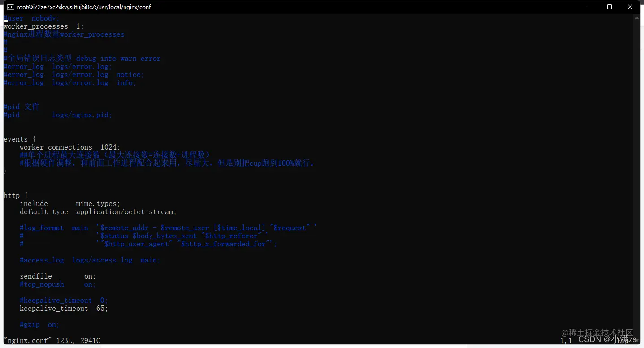Click the '#tcp_nopush on;' line
The width and height of the screenshot is (644, 348).
pyautogui.click(x=58, y=284)
